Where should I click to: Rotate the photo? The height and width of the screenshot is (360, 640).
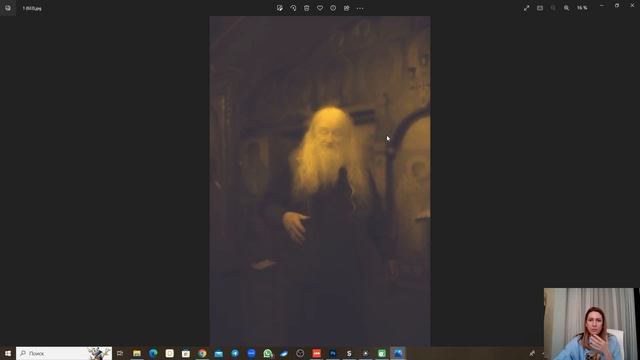(x=293, y=8)
